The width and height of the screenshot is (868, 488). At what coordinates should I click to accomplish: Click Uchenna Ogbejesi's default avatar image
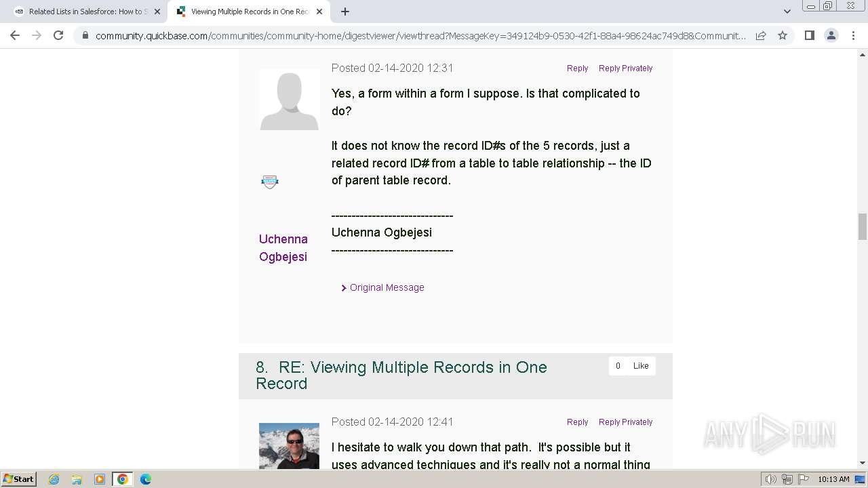tap(289, 99)
